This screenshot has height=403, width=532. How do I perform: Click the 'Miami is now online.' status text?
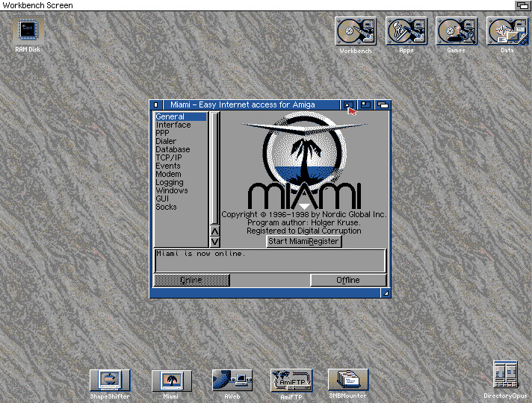pyautogui.click(x=201, y=254)
